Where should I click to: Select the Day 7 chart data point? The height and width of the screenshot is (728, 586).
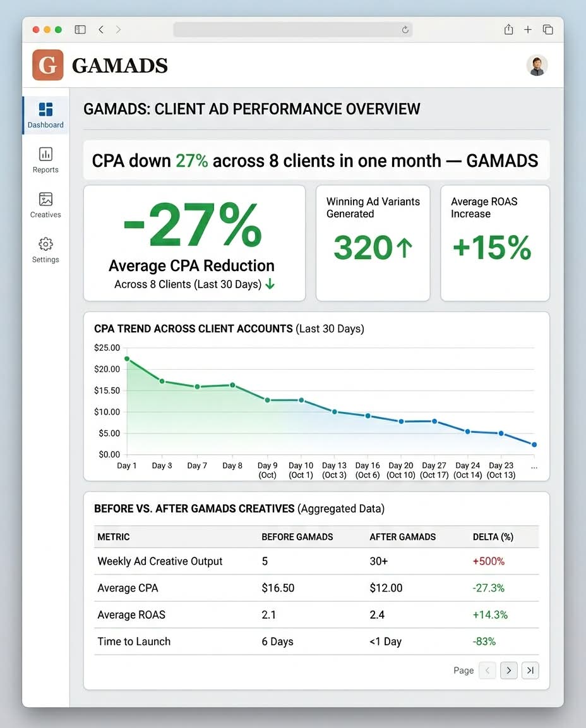click(197, 387)
